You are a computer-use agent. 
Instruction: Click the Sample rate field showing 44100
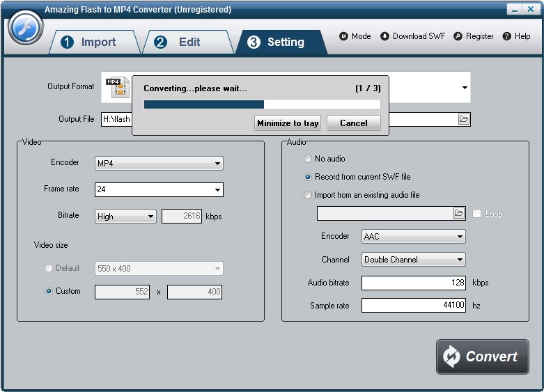(x=414, y=305)
